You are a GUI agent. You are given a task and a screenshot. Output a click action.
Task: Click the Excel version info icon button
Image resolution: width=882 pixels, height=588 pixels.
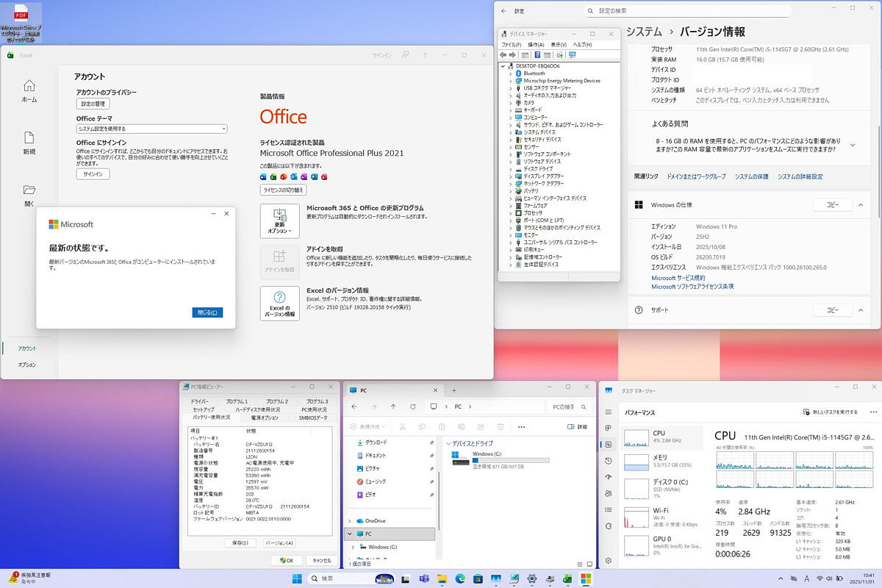coord(279,303)
